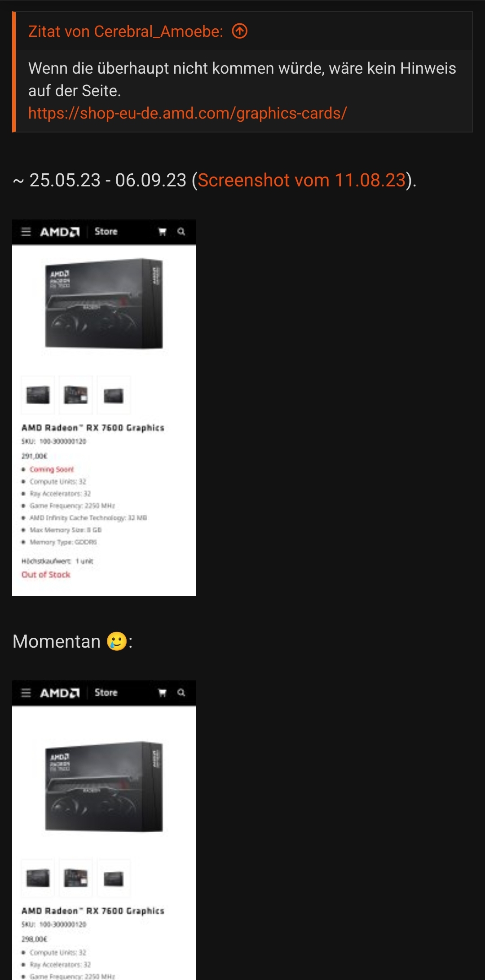Click the crying smiley emoji after Momentan
485x980 pixels.
tap(117, 641)
